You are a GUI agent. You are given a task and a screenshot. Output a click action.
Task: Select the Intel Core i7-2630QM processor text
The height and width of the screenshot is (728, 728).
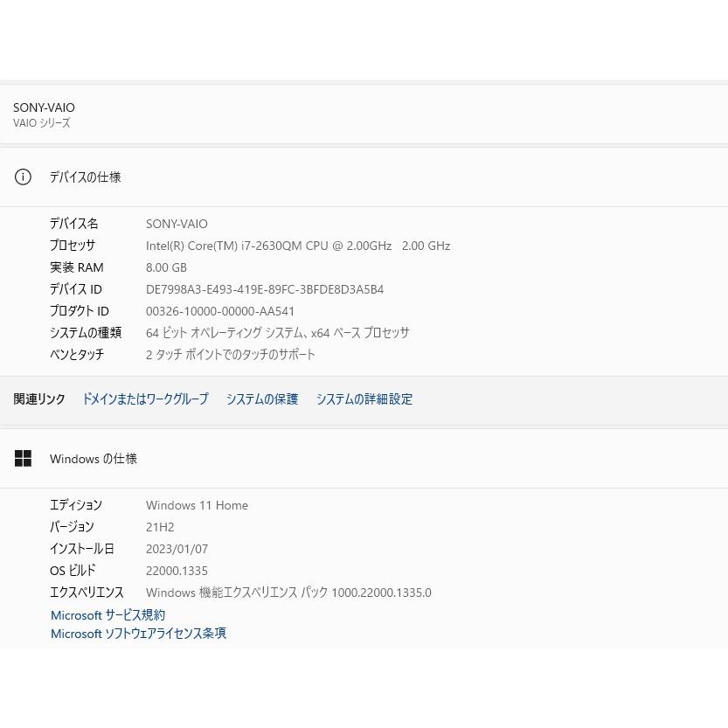tap(298, 246)
